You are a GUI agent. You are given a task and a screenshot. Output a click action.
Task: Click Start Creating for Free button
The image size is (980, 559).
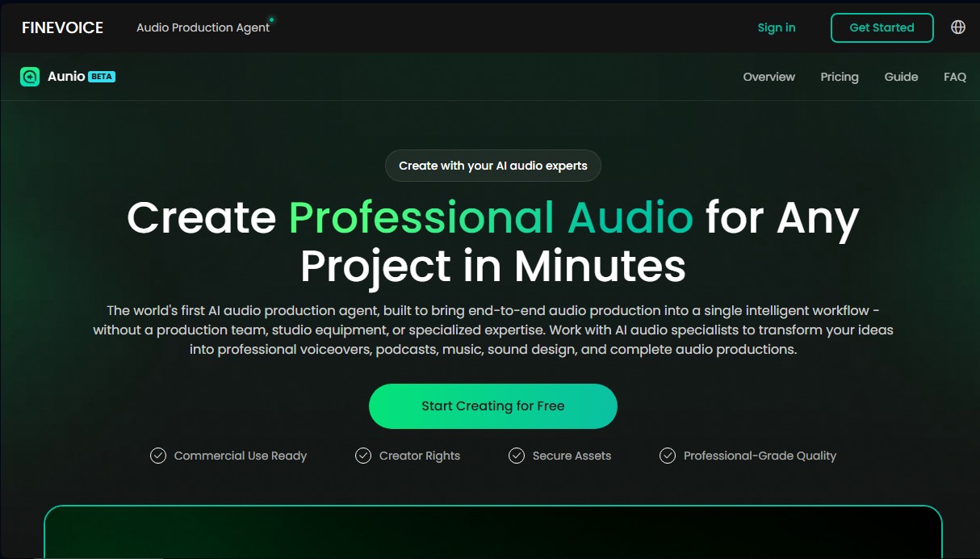point(493,406)
